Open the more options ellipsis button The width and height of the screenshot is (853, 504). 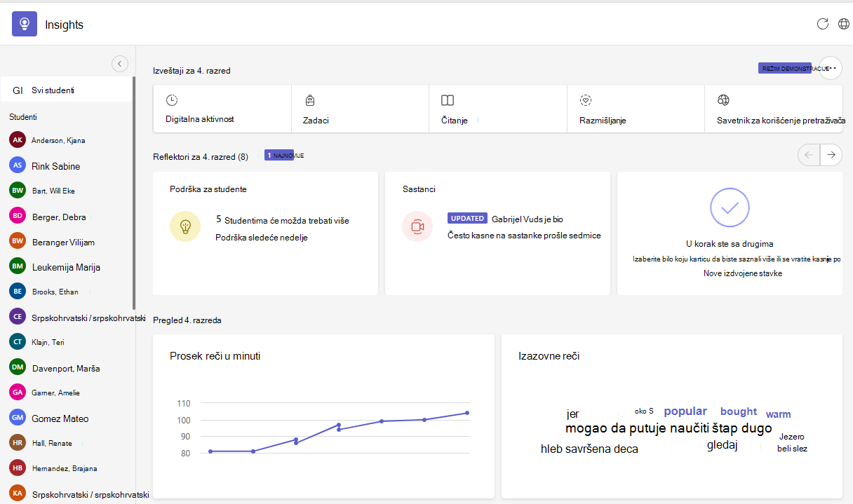pos(831,68)
